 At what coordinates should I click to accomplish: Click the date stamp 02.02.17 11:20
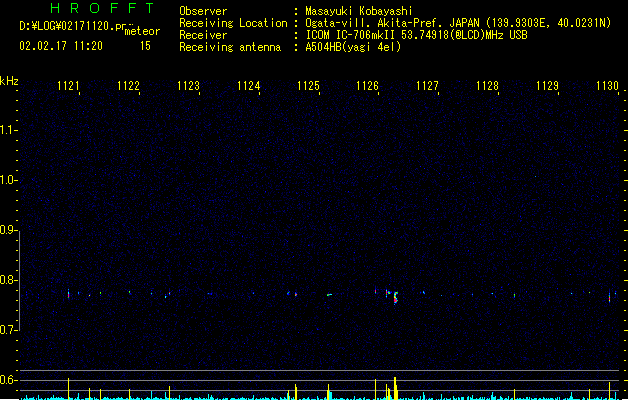(x=61, y=46)
